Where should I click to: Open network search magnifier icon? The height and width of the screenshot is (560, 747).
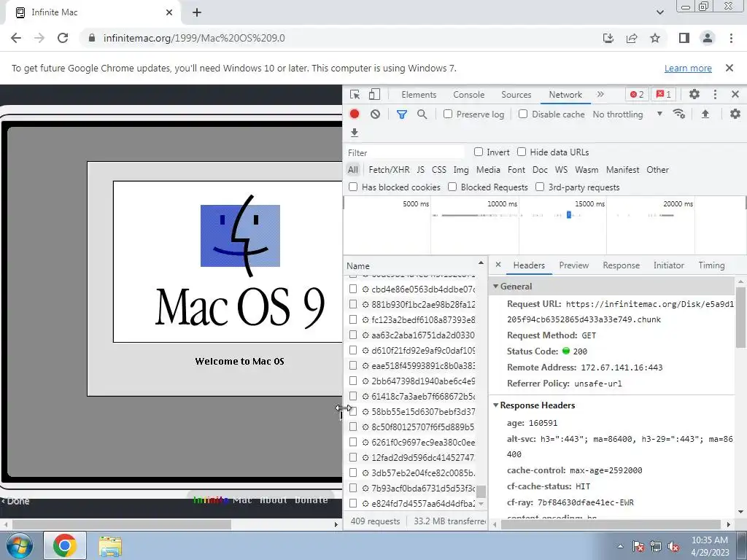422,114
